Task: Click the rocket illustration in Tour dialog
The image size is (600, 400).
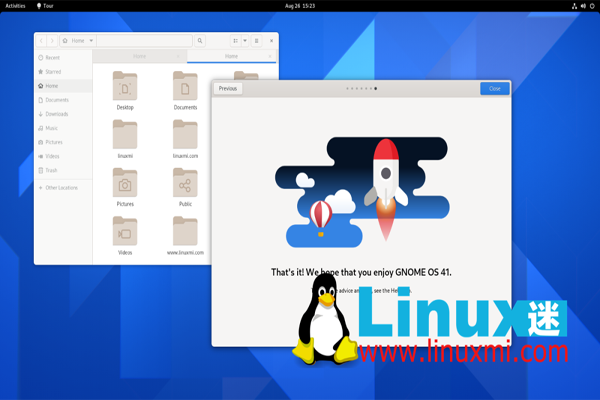Action: [386, 189]
